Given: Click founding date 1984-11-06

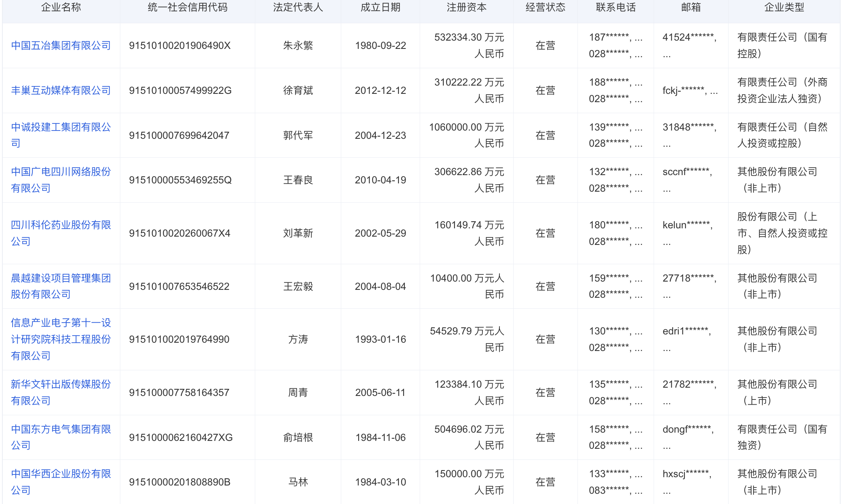Looking at the screenshot, I should point(380,437).
